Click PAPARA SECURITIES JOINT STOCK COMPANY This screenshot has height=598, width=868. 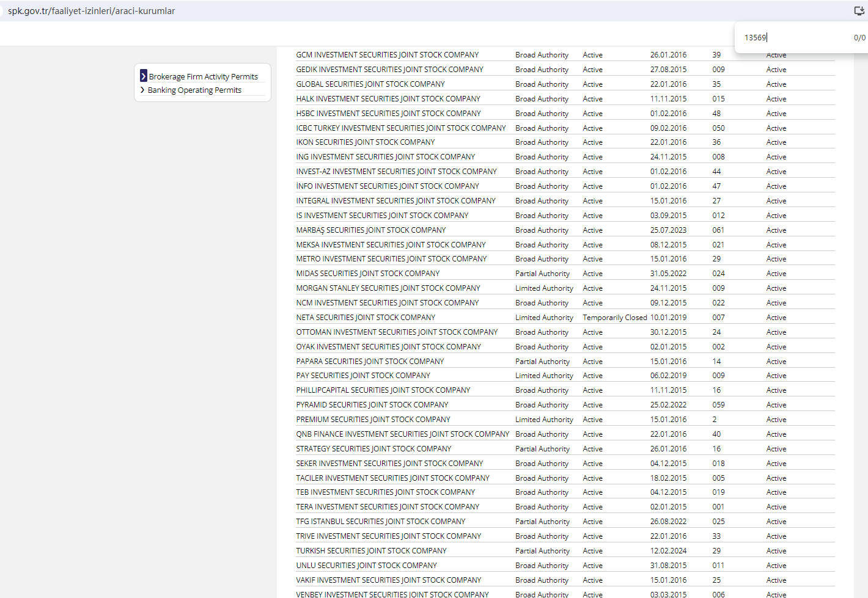(x=370, y=362)
